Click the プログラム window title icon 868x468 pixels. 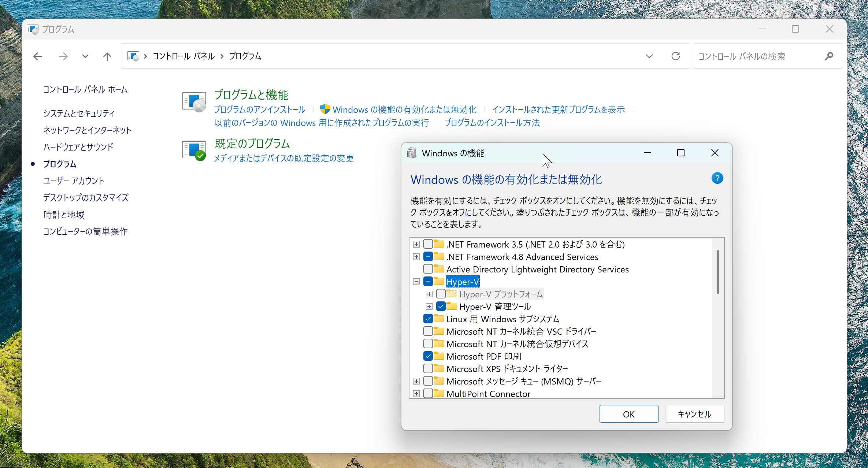33,29
